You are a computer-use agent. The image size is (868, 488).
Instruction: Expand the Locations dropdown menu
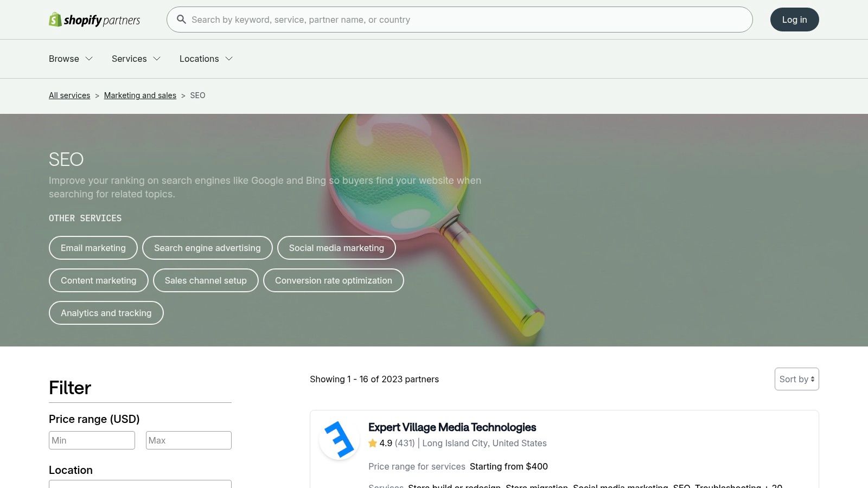pos(206,59)
